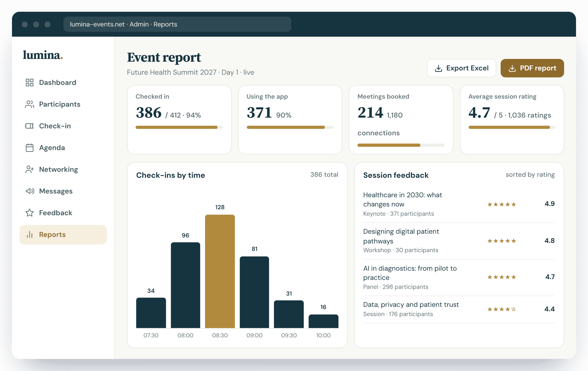Screen dimensions: 588x371
Task: Click the Networking add-person icon
Action: point(29,169)
